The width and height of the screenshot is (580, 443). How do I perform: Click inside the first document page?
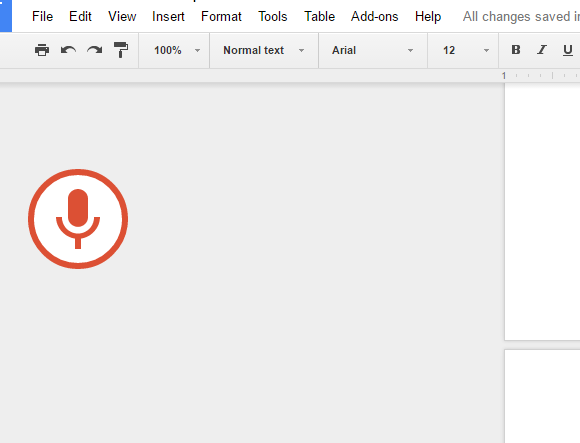(x=543, y=211)
